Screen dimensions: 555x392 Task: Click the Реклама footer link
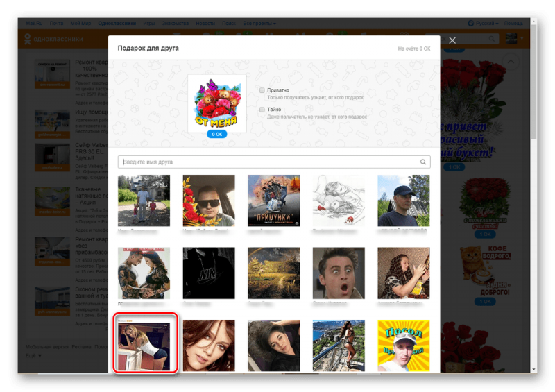tap(81, 346)
